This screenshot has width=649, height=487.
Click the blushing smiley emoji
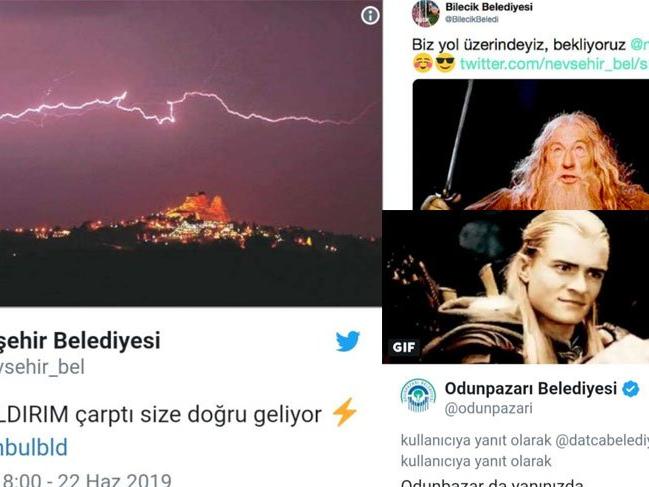click(x=423, y=63)
